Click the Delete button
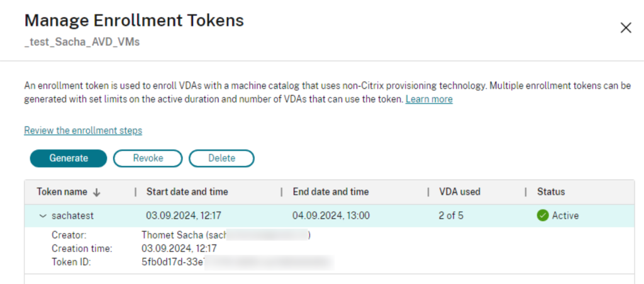Viewport: 644px width, 284px height. pyautogui.click(x=221, y=158)
